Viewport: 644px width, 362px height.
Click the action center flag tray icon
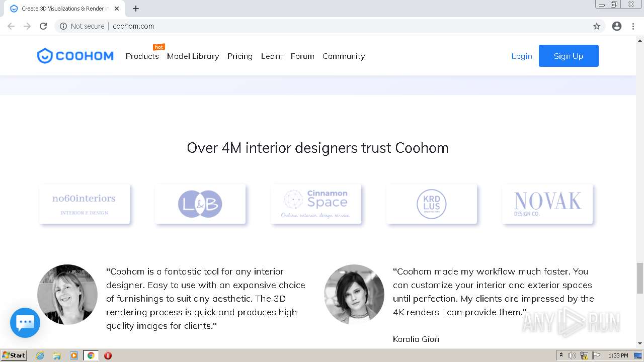pyautogui.click(x=596, y=355)
